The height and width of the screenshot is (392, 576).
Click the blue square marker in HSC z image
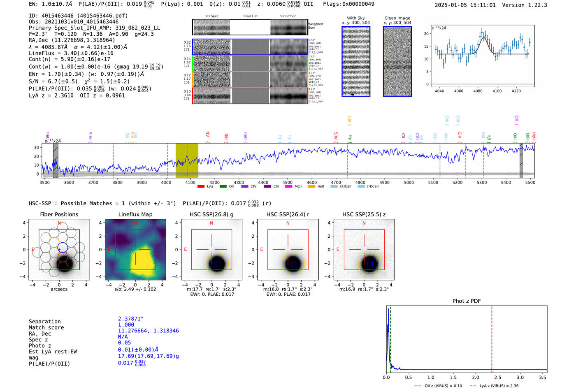click(369, 264)
